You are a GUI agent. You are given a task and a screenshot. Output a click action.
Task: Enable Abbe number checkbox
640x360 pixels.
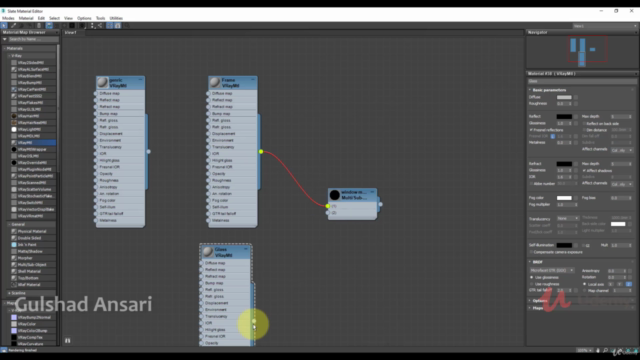[531, 184]
